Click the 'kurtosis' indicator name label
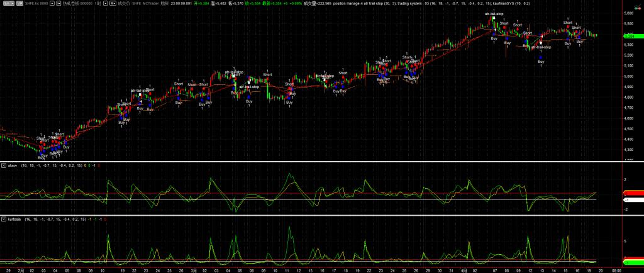Image resolution: width=644 pixels, height=273 pixels. click(x=14, y=220)
